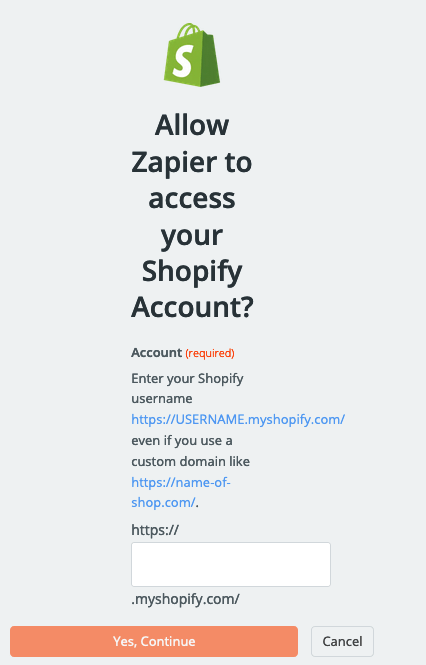This screenshot has height=665, width=426.
Task: Click the Shopify bag handles at the top
Action: pyautogui.click(x=188, y=31)
